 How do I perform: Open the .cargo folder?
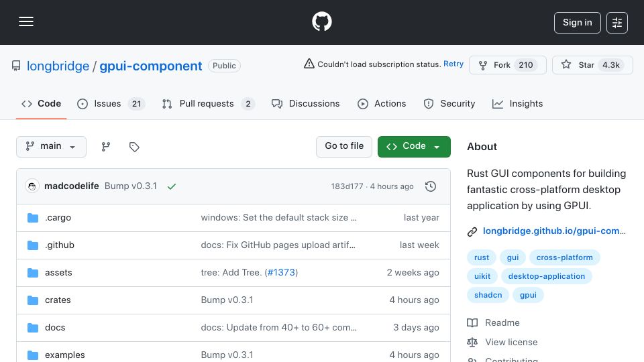click(58, 217)
